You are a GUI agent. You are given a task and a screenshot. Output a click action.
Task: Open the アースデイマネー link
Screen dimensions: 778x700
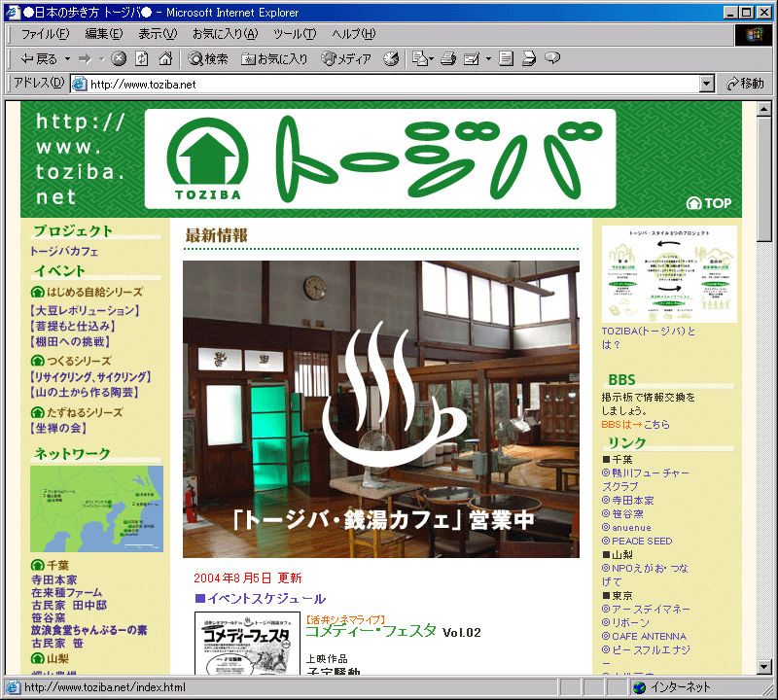coord(646,609)
